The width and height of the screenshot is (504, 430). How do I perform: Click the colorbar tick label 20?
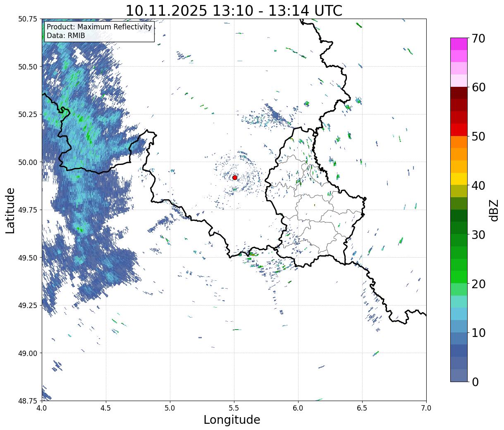[x=478, y=284]
